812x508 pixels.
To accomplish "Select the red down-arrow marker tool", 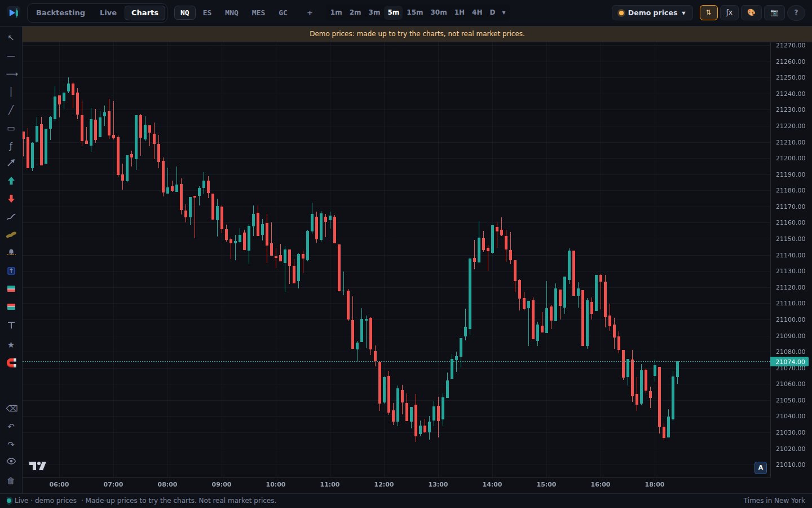I will click(x=11, y=199).
